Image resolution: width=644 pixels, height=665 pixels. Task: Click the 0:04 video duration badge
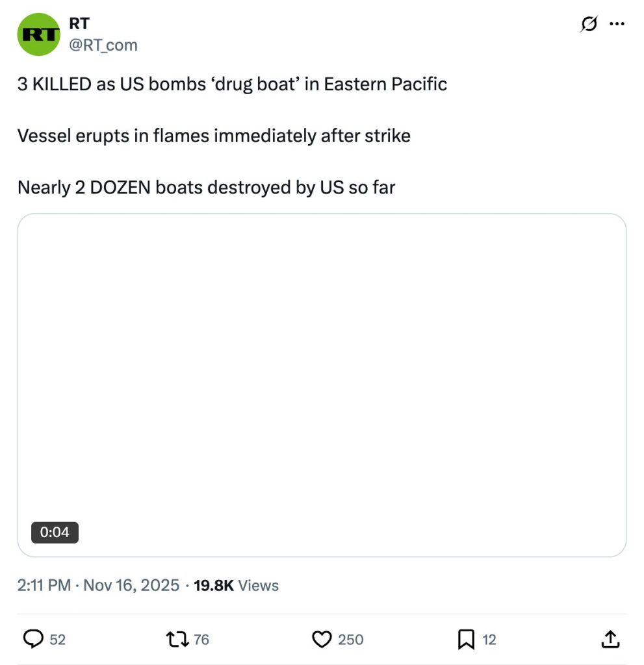coord(55,532)
